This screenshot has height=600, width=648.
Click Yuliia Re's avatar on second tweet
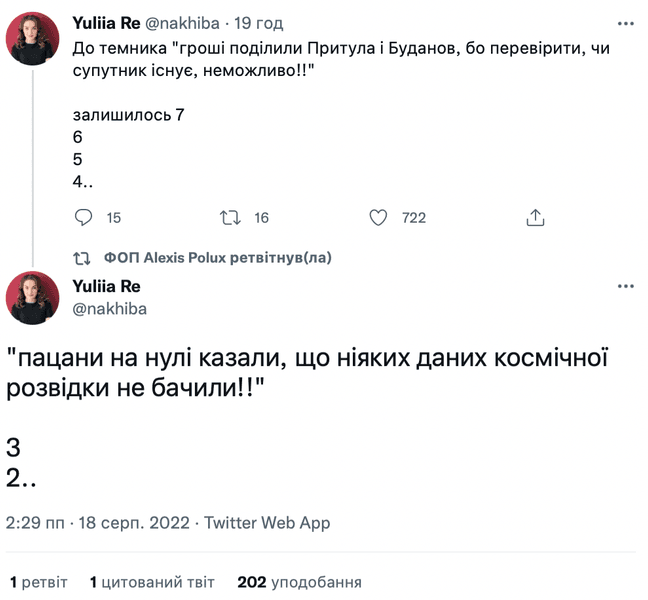[32, 297]
